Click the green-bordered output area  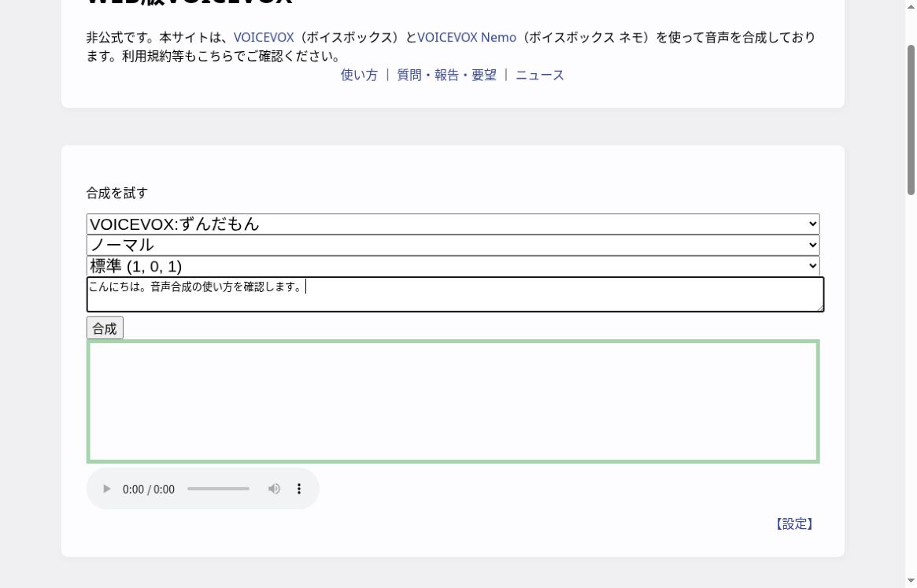453,401
